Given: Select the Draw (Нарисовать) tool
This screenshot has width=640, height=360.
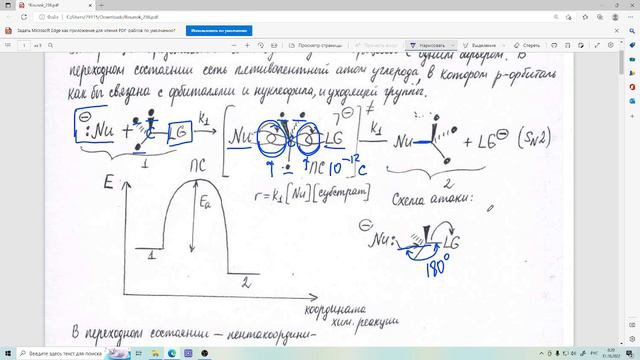Looking at the screenshot, I should (427, 45).
